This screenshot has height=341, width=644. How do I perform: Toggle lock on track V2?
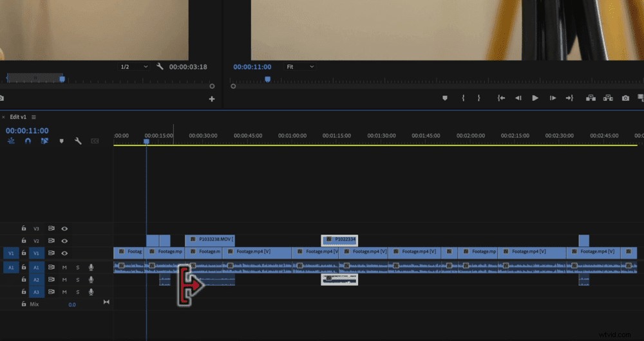23,241
